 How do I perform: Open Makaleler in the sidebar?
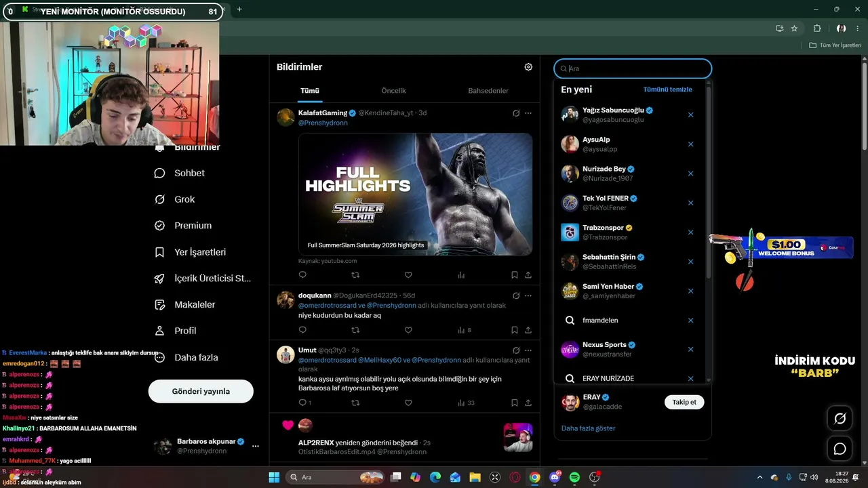[x=184, y=305]
